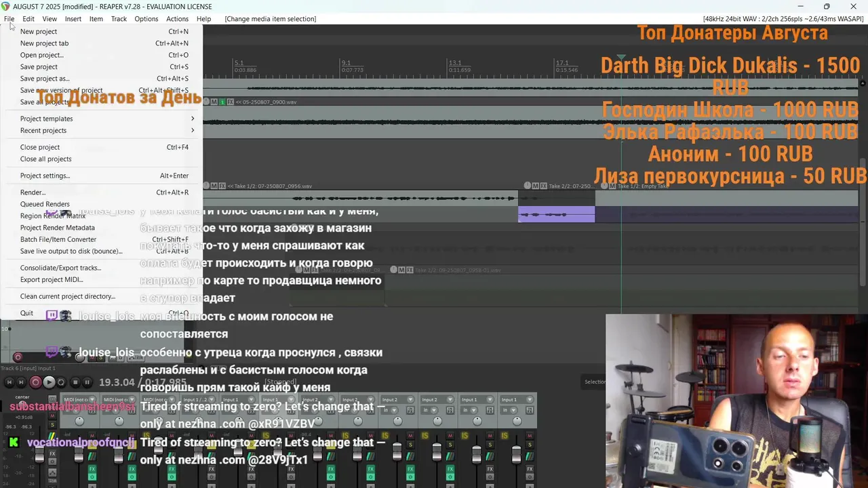The height and width of the screenshot is (488, 868).
Task: Open input dropdown on Input 1/..2 strip
Action: point(211,399)
